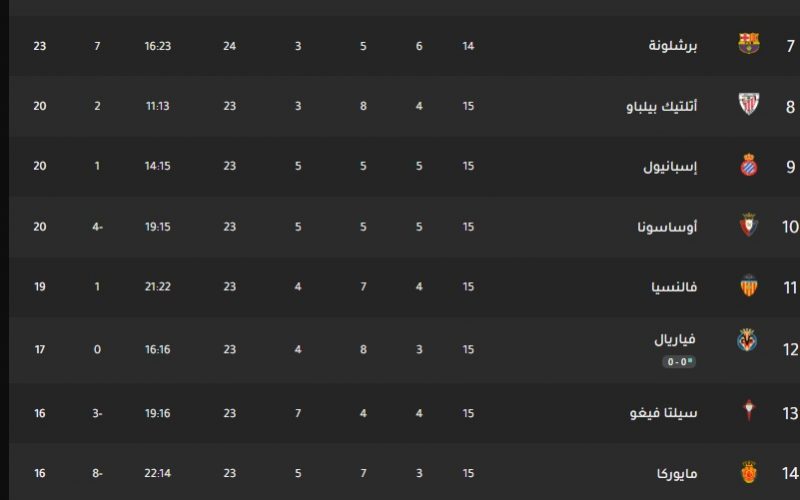Screen dimensions: 800x500
Task: Select the أوساسونا team name
Action: pyautogui.click(x=667, y=227)
